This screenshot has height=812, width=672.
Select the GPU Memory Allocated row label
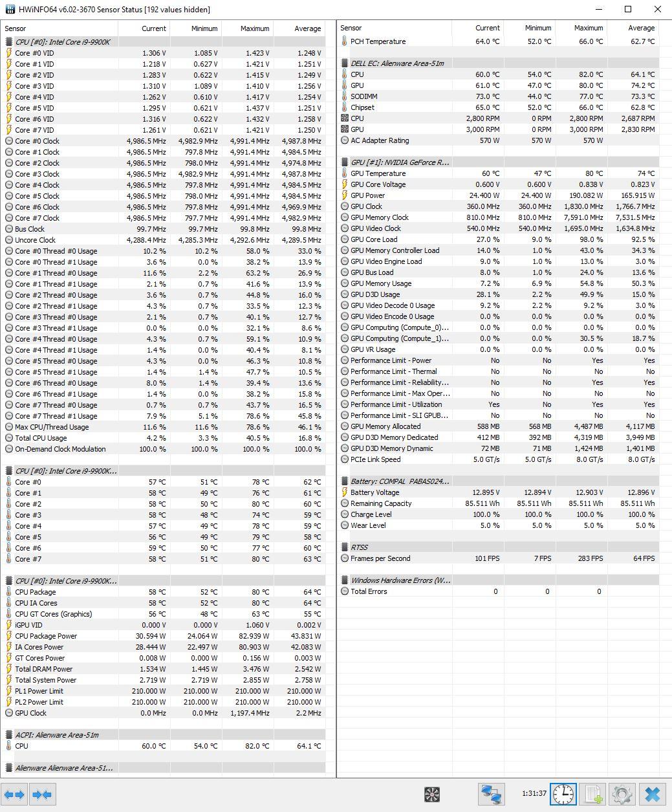pyautogui.click(x=385, y=426)
